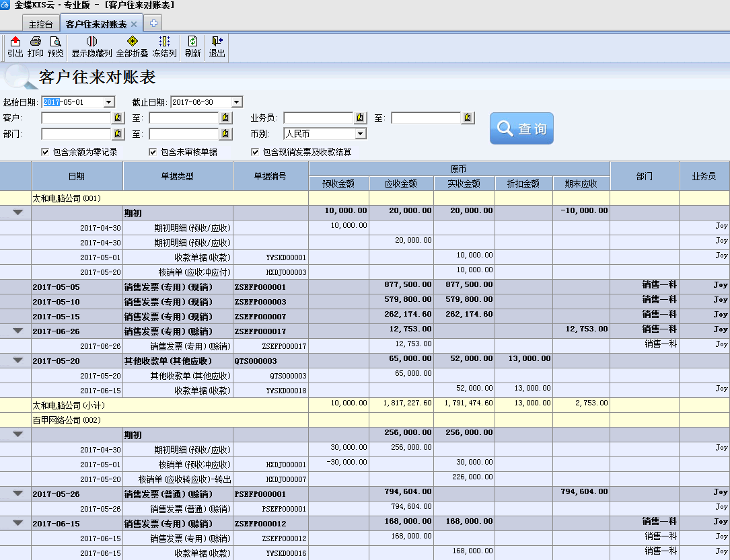Click the 应收金额 column header

click(x=401, y=184)
